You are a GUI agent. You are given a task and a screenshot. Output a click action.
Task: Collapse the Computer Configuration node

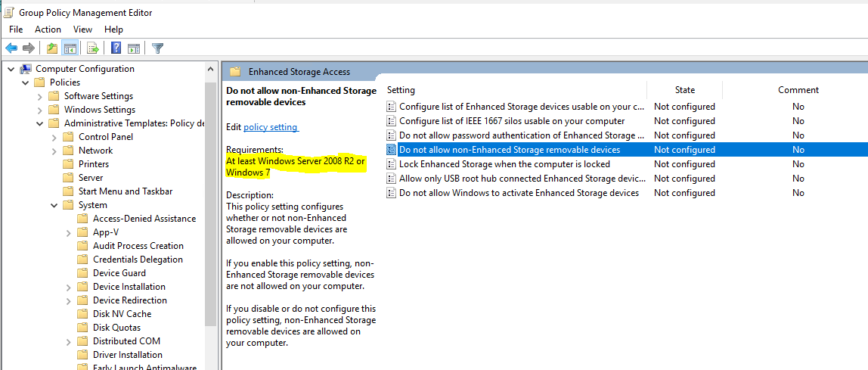point(11,69)
